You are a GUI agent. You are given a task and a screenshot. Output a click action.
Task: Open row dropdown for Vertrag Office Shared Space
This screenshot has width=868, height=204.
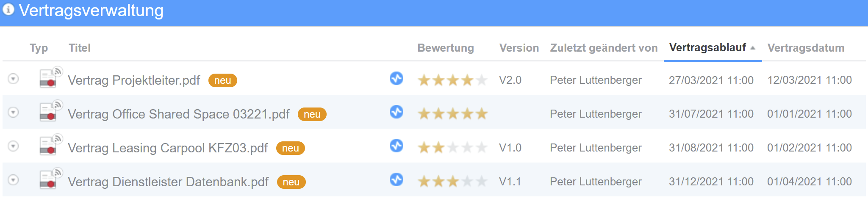coord(14,112)
